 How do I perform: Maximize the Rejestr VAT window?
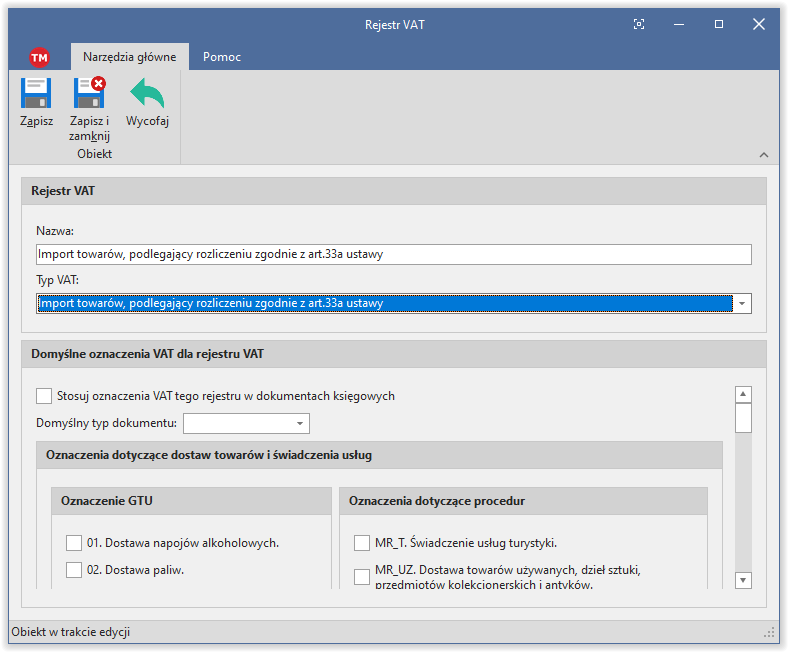(718, 24)
